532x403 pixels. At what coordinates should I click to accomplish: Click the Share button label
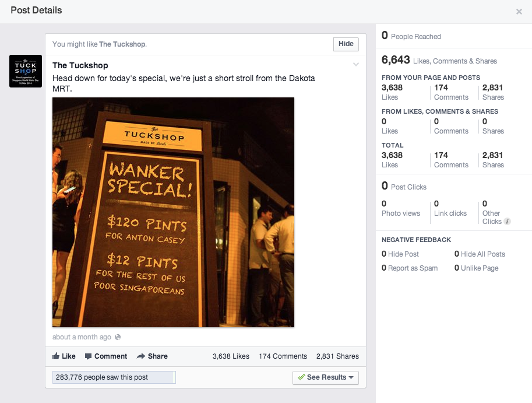158,356
